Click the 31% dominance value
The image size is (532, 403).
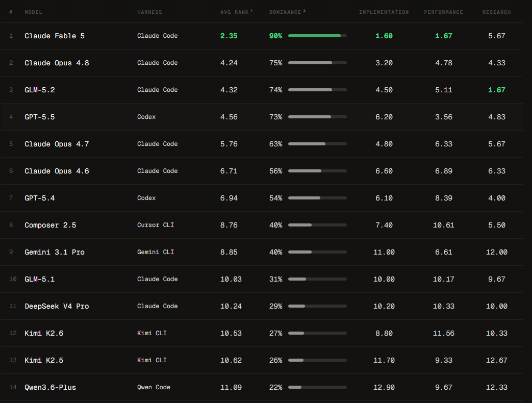pyautogui.click(x=276, y=279)
